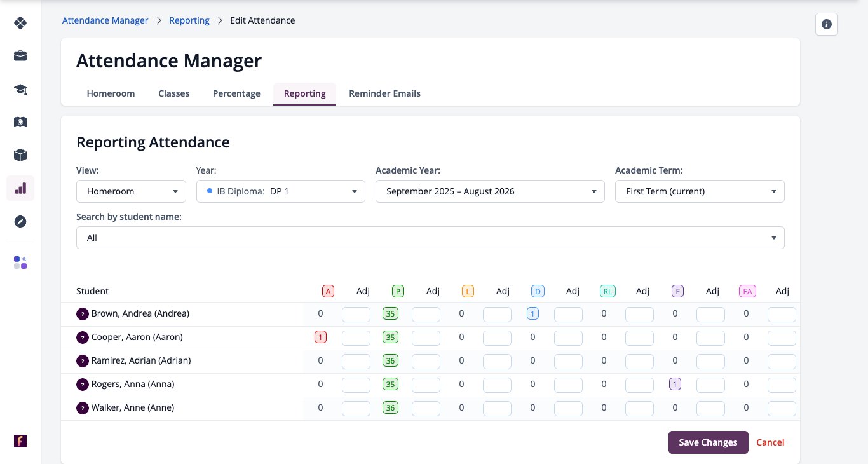Click the logo icon at sidebar bottom
The height and width of the screenshot is (464, 868).
pos(20,441)
